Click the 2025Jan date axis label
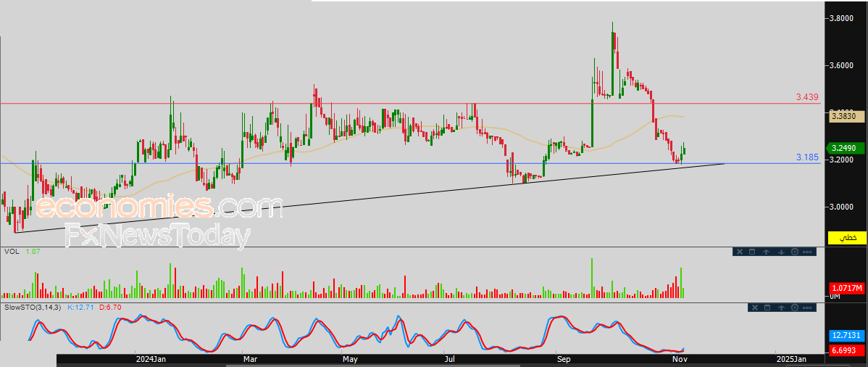The height and width of the screenshot is (367, 868). [790, 359]
